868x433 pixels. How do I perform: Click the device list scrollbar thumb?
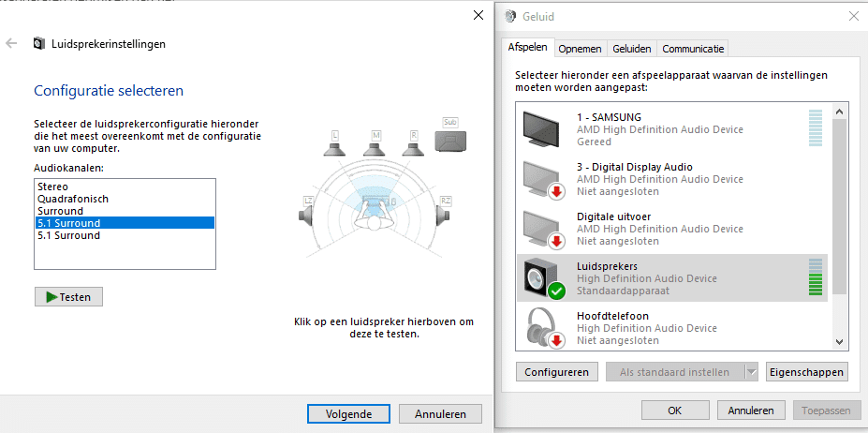839,206
